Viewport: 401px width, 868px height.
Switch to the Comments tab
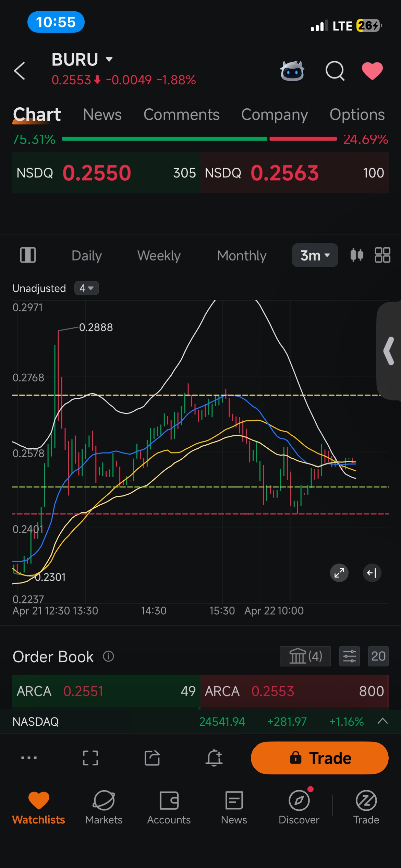click(x=181, y=114)
